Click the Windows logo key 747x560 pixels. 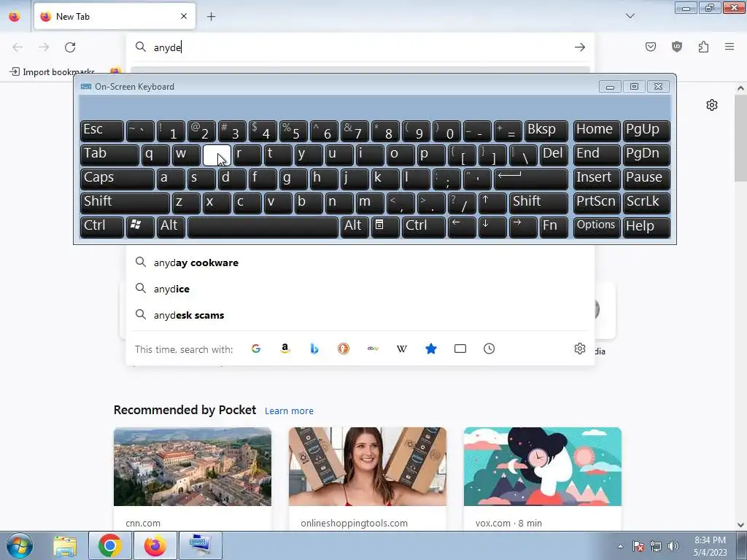tap(140, 227)
